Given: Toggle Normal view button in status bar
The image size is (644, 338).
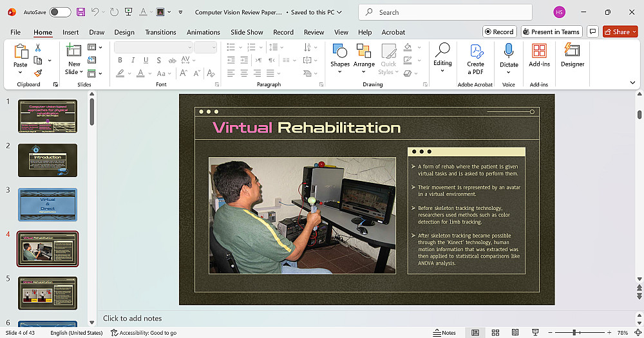Looking at the screenshot, I should [x=475, y=332].
